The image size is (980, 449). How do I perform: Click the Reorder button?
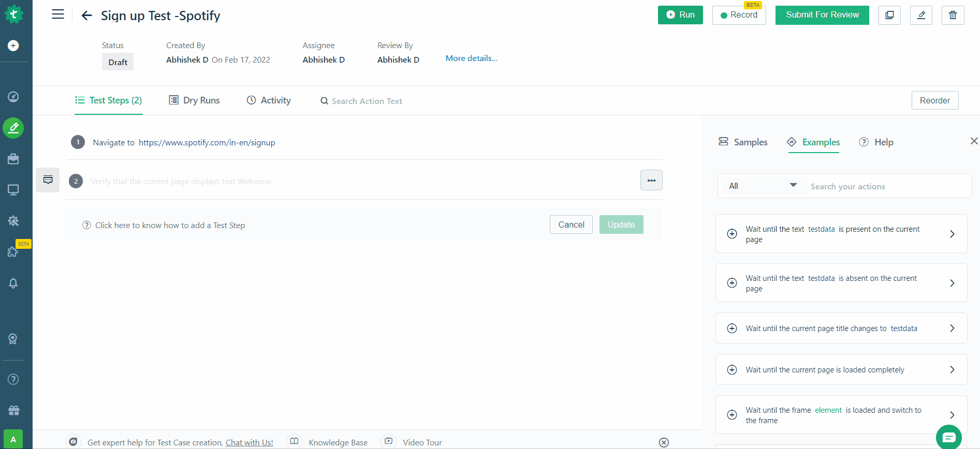point(934,100)
